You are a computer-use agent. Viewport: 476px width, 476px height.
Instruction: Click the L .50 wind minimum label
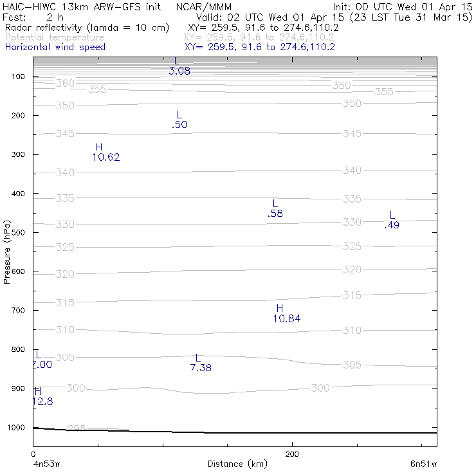pos(179,120)
